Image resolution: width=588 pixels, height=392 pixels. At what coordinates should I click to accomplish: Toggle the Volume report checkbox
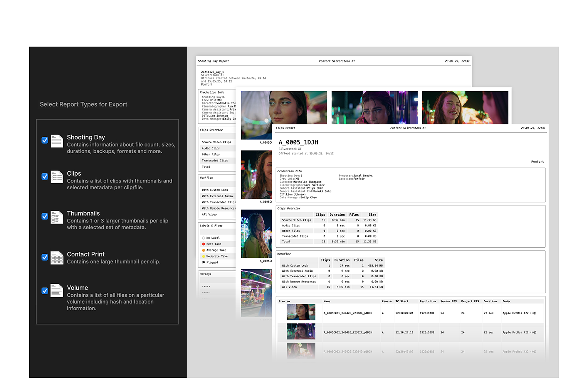[45, 291]
